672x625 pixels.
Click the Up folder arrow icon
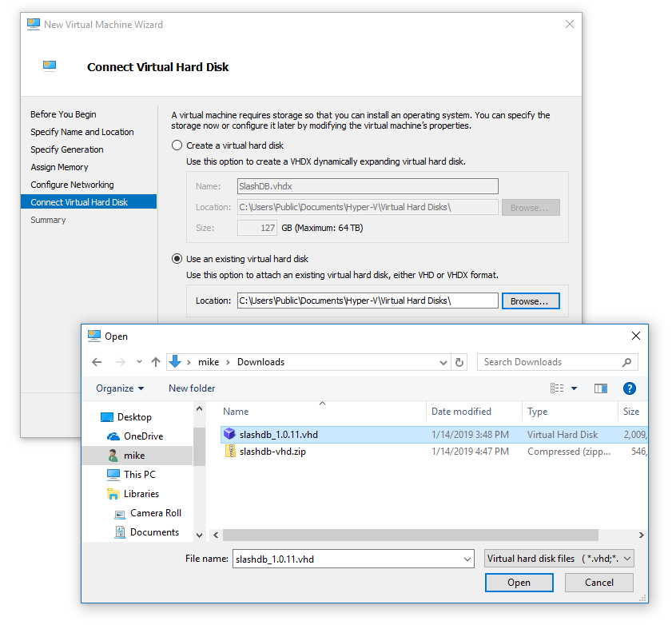click(154, 362)
